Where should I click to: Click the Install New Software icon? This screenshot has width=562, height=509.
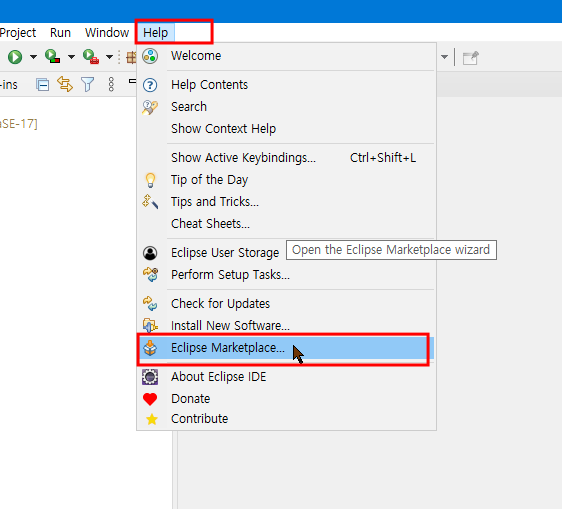tap(150, 325)
